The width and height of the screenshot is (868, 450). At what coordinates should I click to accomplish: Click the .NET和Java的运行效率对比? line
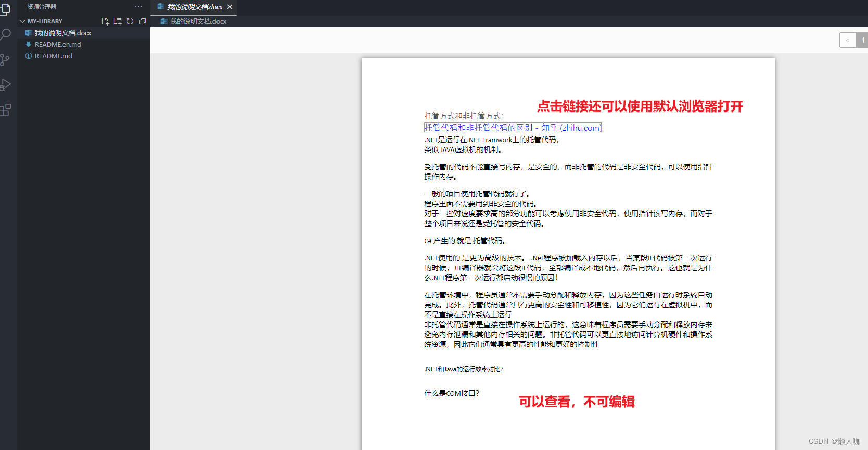[464, 369]
